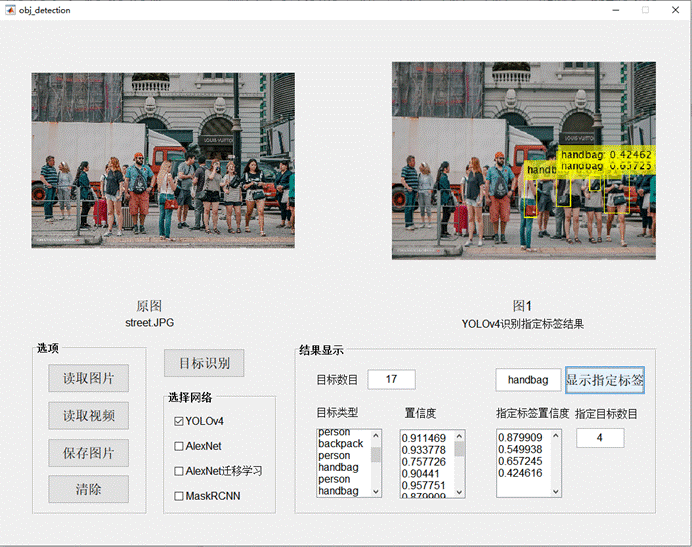
Task: Click the 保存图片 button
Action: (x=88, y=453)
